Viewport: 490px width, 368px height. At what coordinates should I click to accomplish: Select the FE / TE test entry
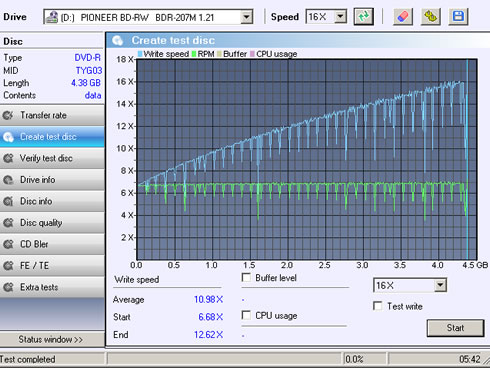pyautogui.click(x=52, y=266)
